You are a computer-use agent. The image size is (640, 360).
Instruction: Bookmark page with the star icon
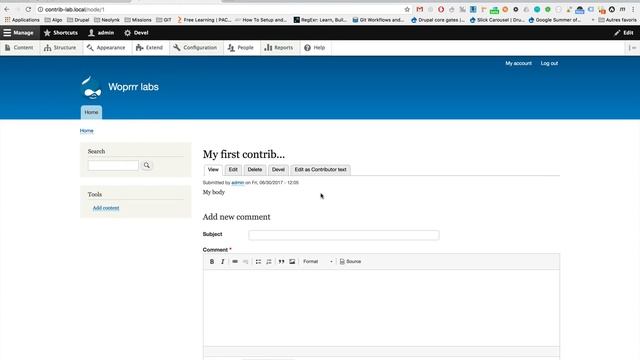(407, 9)
